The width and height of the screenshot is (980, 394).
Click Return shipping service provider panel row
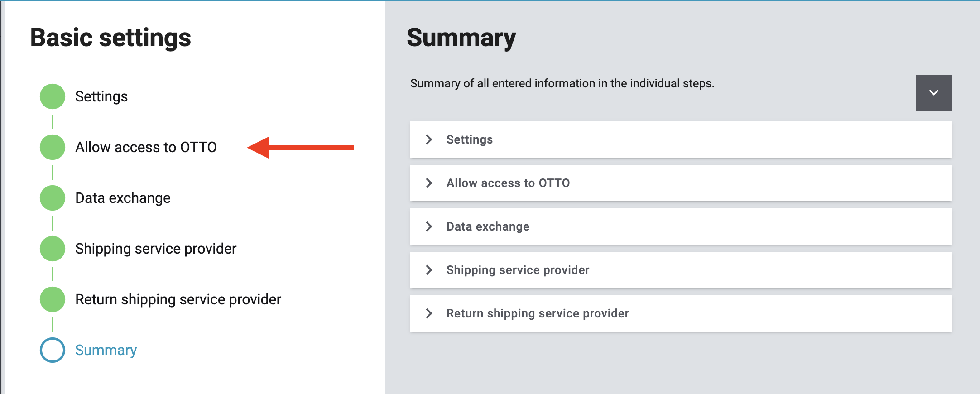[x=679, y=313]
